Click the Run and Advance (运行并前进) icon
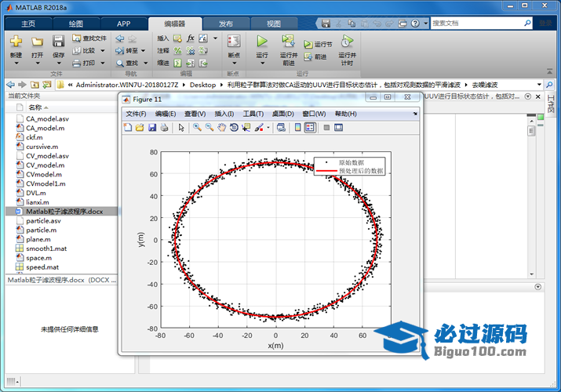561x392 pixels. coord(288,41)
